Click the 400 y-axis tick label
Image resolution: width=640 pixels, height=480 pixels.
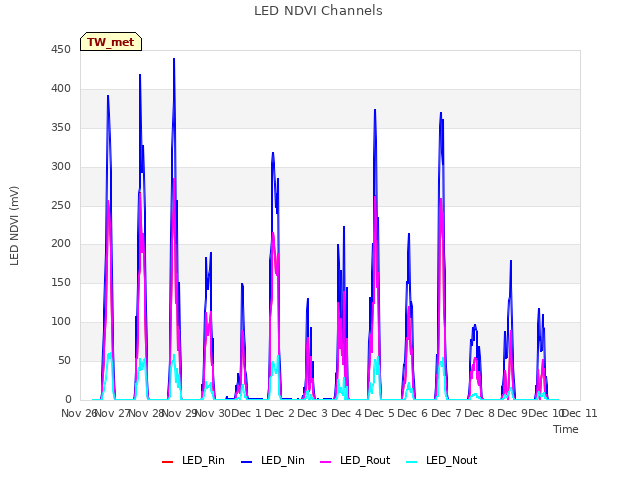click(61, 89)
